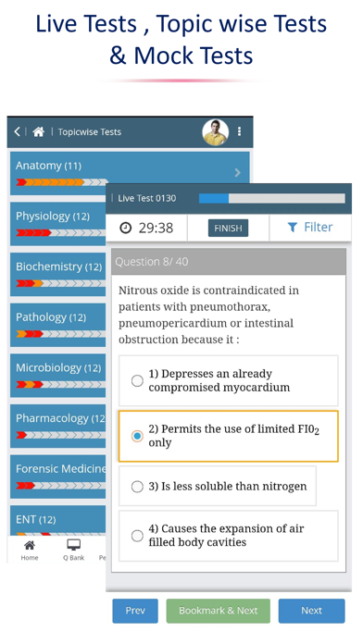This screenshot has height=644, width=363.
Task: Click the clock timer icon
Action: (x=125, y=228)
